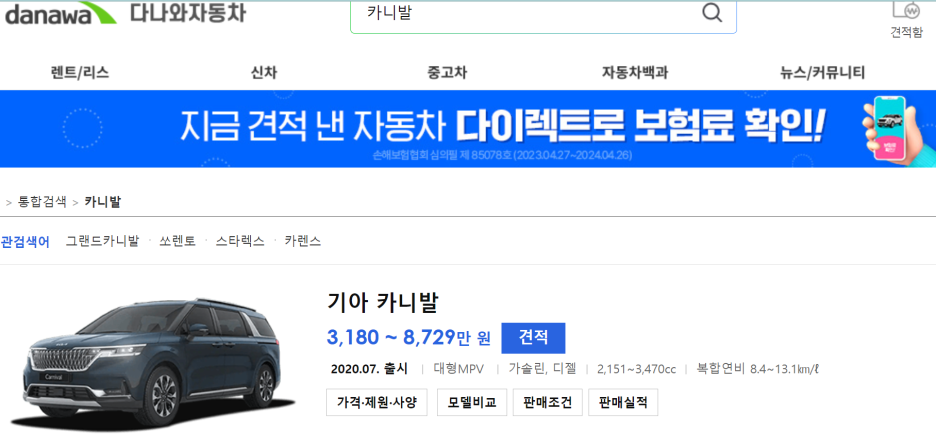Select related keyword 그랜드카니발
Viewport: 936px width, 447px height.
[102, 241]
